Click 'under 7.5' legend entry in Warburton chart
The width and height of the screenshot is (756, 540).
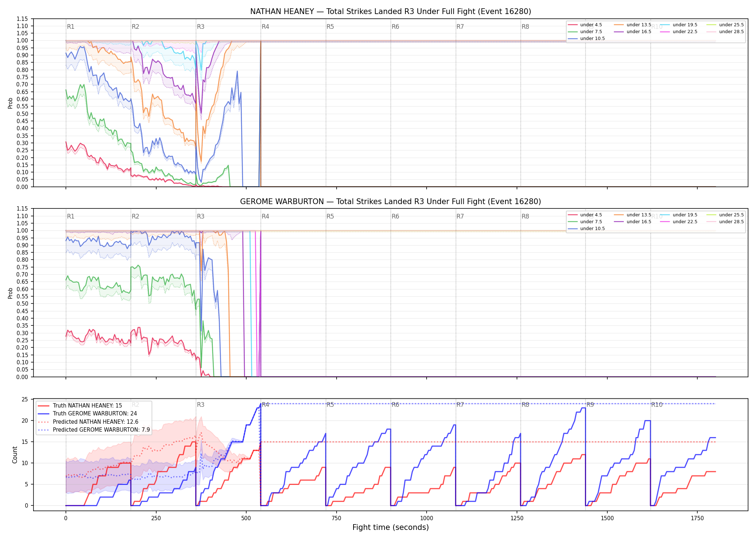(x=585, y=222)
